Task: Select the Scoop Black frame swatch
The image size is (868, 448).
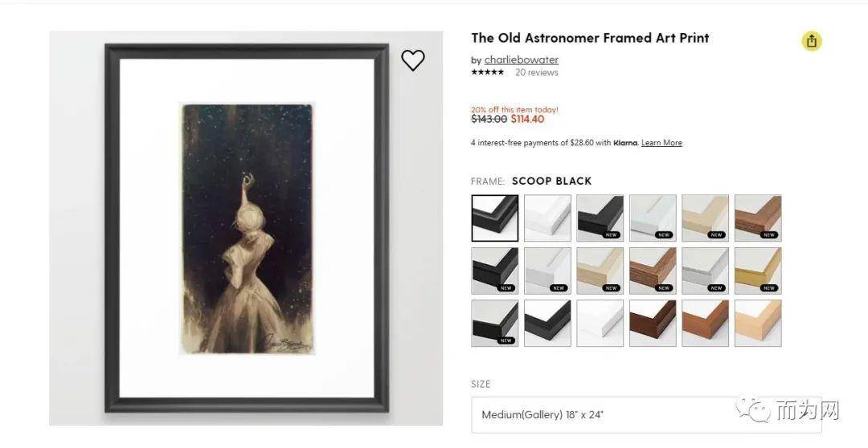Action: 495,218
